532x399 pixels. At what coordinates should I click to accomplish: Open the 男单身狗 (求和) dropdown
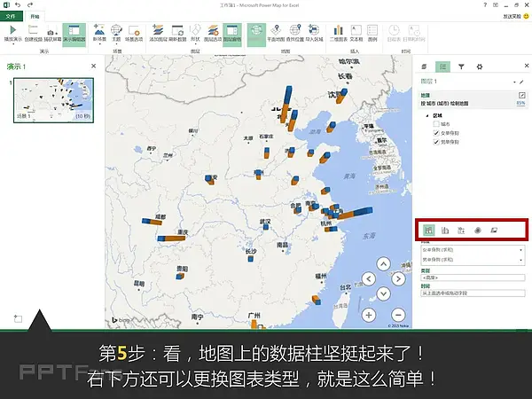521,262
